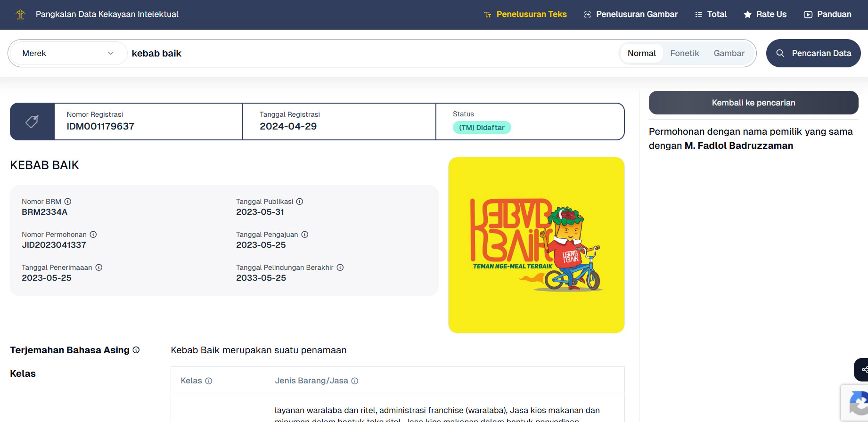The image size is (868, 422).
Task: Click the garuda logo in the header
Action: point(20,14)
